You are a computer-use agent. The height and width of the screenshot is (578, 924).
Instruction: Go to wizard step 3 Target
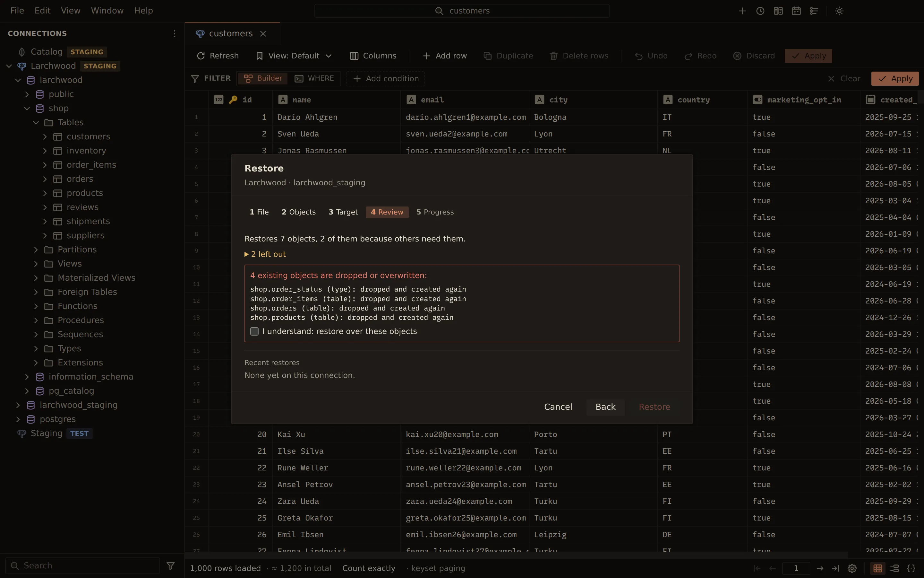click(x=343, y=212)
